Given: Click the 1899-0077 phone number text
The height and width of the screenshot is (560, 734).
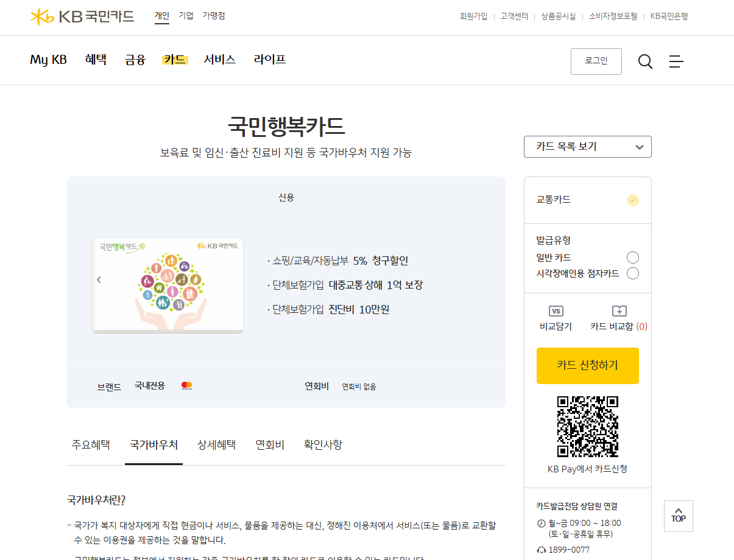Looking at the screenshot, I should (569, 550).
